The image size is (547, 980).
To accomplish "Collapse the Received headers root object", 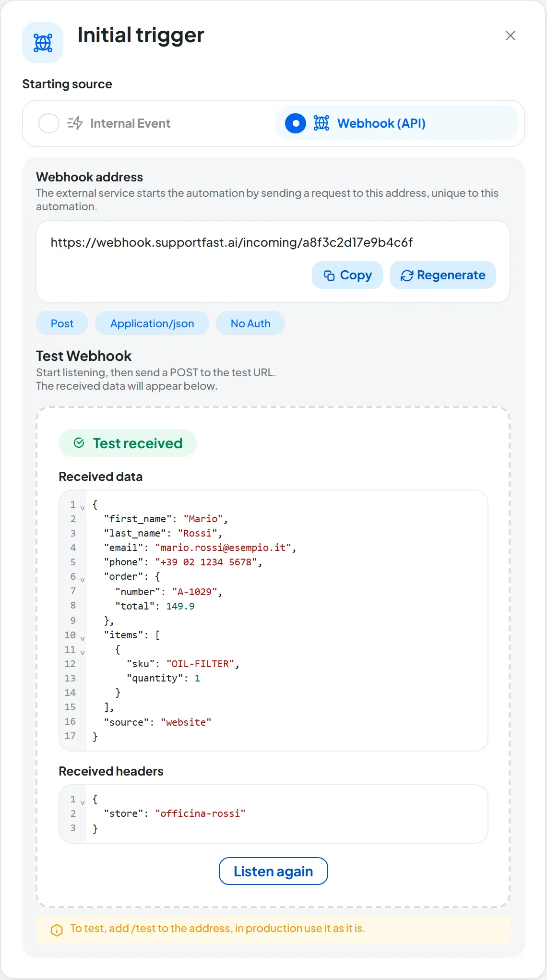I will pos(83,802).
